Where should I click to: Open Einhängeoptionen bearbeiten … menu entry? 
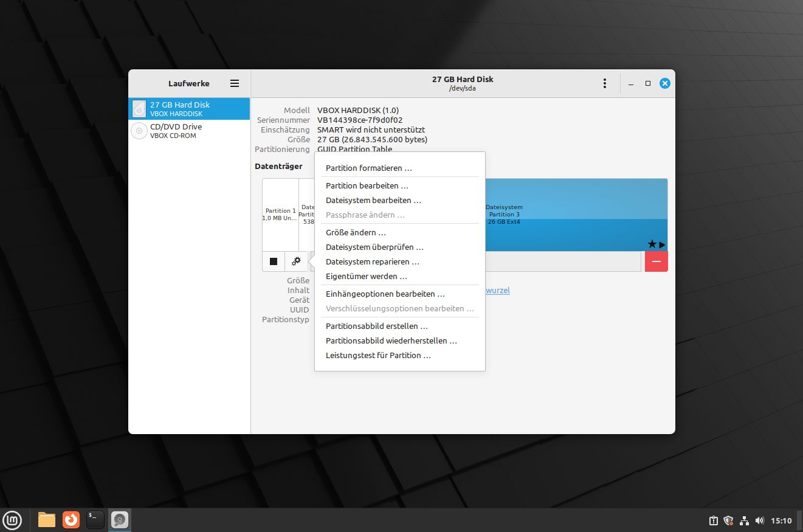pos(400,294)
